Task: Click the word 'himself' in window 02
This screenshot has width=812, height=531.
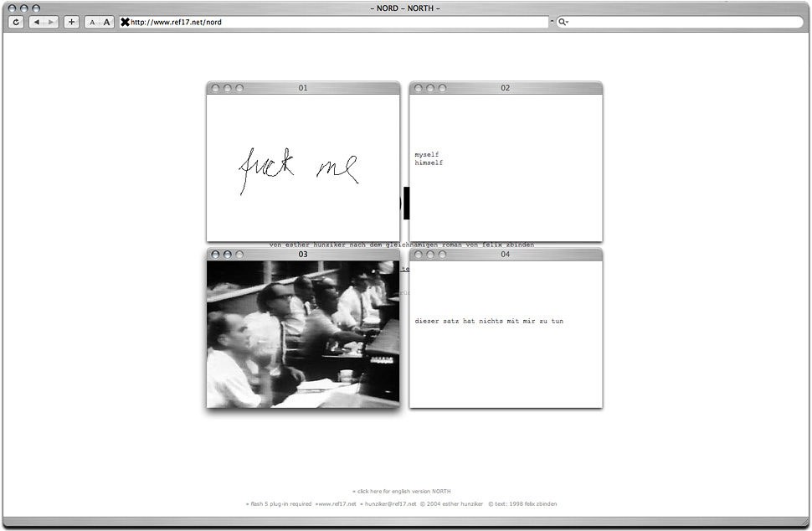Action: click(x=429, y=162)
